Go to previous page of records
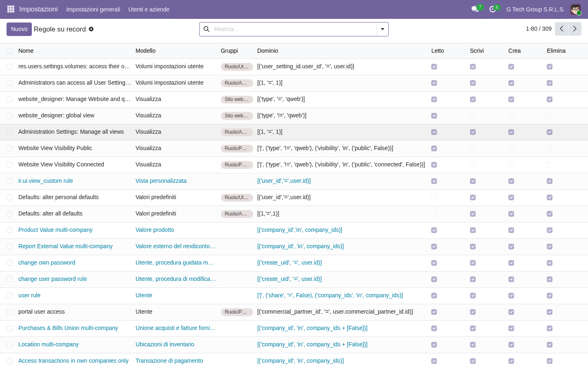 (x=561, y=29)
